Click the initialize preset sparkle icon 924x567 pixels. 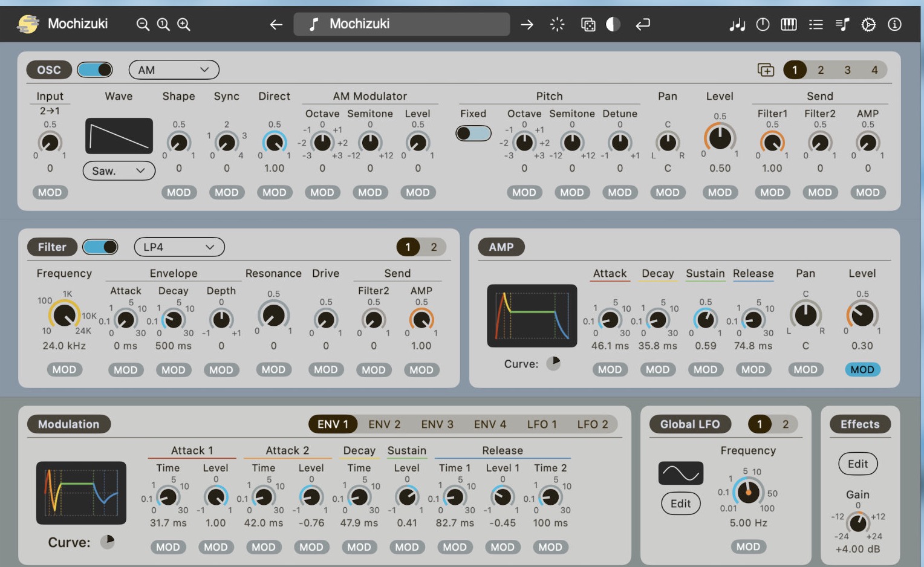click(x=557, y=24)
